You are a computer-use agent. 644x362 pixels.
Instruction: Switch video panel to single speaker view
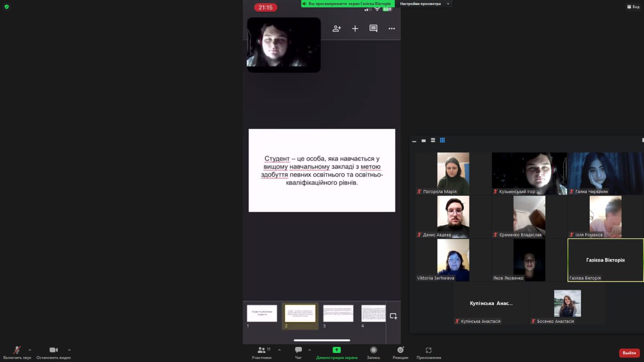tap(424, 140)
